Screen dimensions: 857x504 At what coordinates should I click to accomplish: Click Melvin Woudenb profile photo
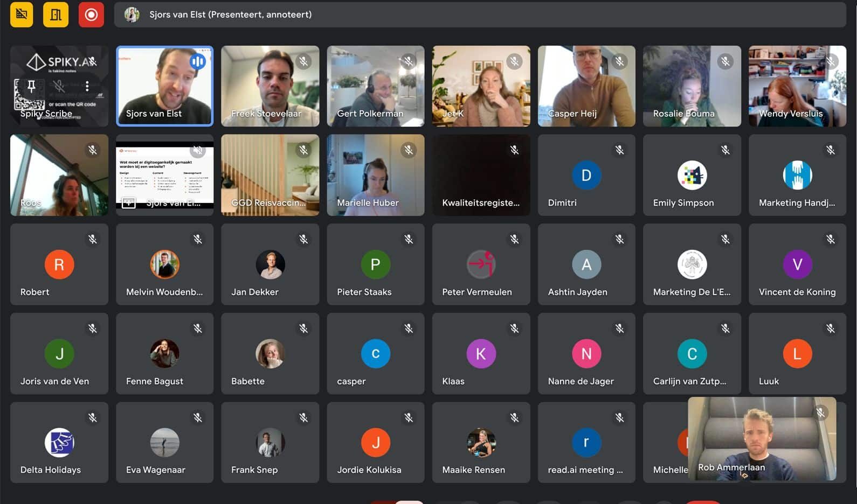coord(164,264)
